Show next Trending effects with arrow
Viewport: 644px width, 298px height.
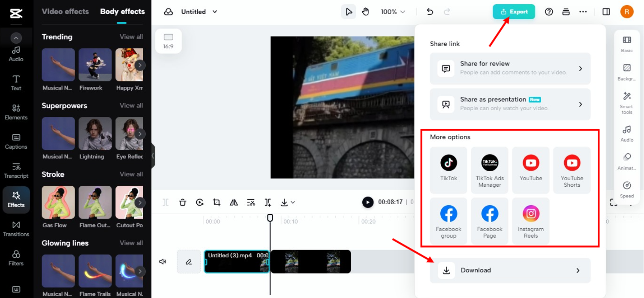[x=140, y=65]
